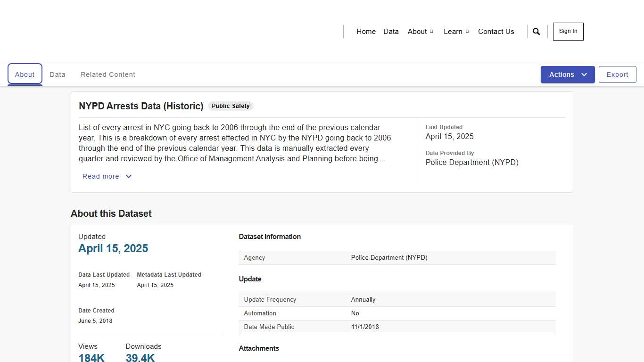Open the site search

[x=536, y=31]
